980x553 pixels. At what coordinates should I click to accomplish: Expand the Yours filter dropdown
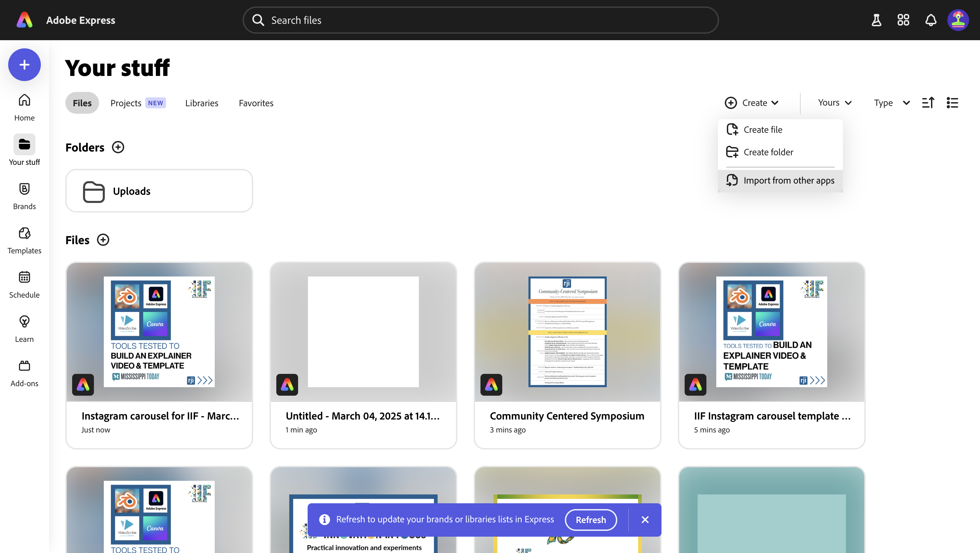pos(834,102)
